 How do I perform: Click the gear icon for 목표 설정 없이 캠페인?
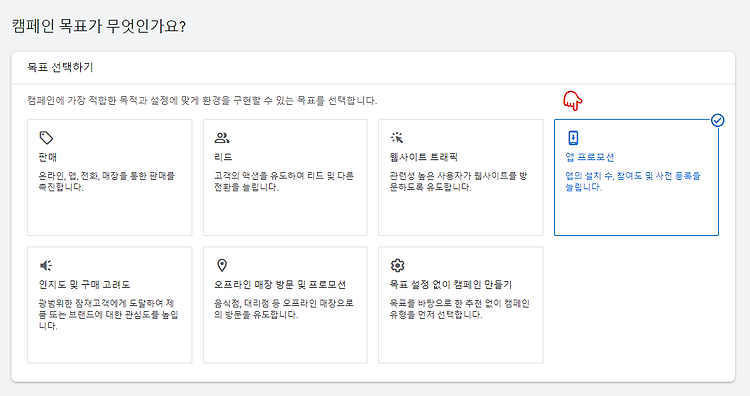397,265
